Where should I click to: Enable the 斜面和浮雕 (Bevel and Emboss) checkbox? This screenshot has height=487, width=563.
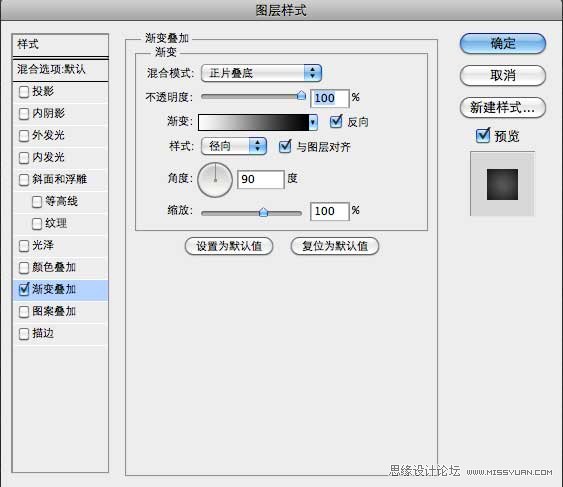coord(24,180)
